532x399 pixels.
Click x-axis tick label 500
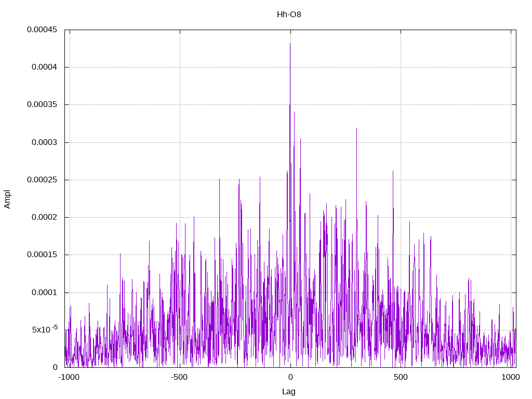click(x=401, y=377)
